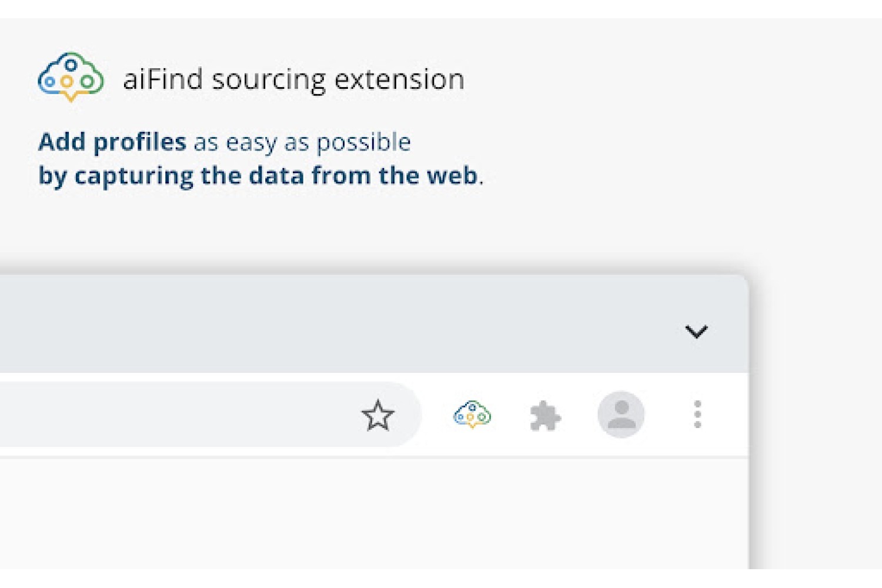Open the Extensions puzzle-piece menu
The height and width of the screenshot is (588, 882).
545,416
